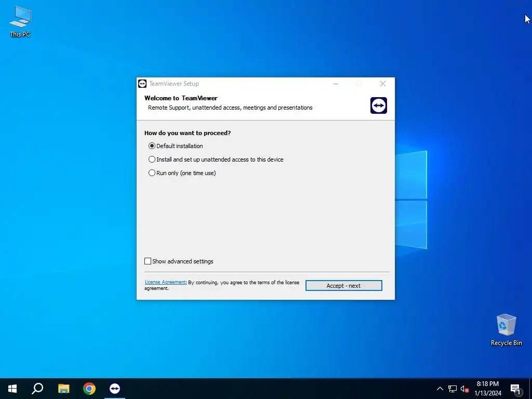Image resolution: width=532 pixels, height=399 pixels.
Task: Close the TeamViewer Setup window
Action: tap(383, 84)
